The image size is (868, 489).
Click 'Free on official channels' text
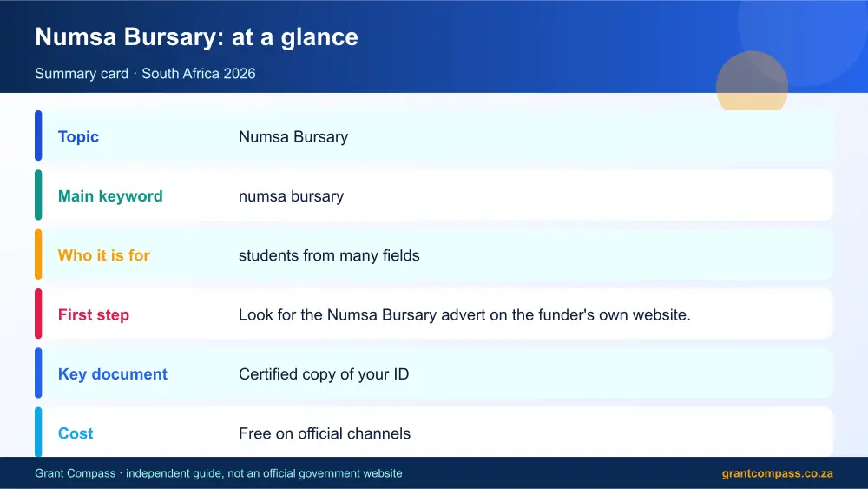click(325, 433)
